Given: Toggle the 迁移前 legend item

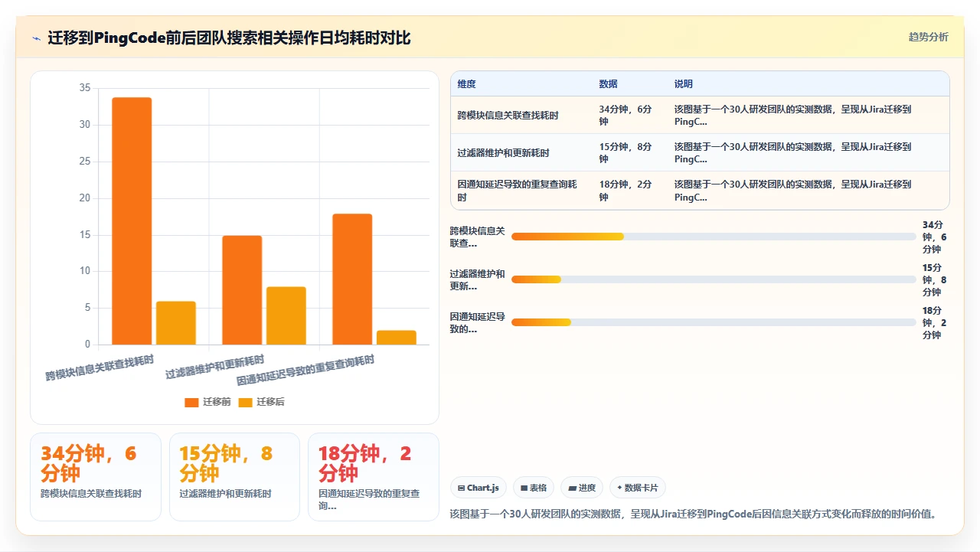Looking at the screenshot, I should coord(207,402).
